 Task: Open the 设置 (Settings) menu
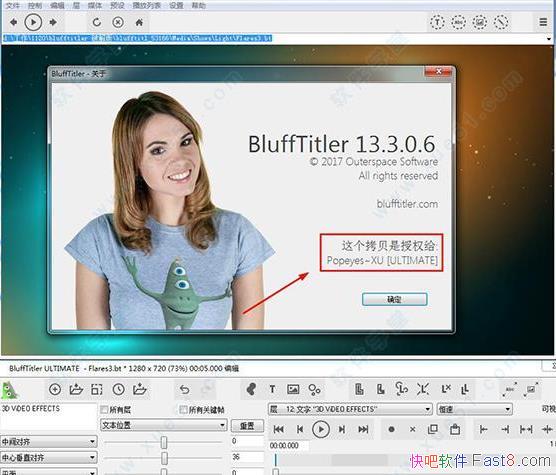176,5
